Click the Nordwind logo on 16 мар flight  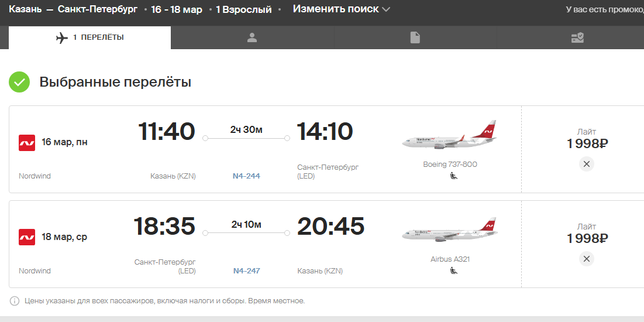pyautogui.click(x=27, y=142)
